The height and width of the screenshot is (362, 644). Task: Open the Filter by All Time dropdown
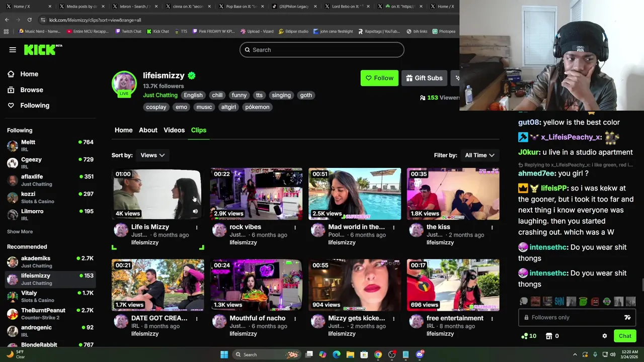pyautogui.click(x=479, y=155)
